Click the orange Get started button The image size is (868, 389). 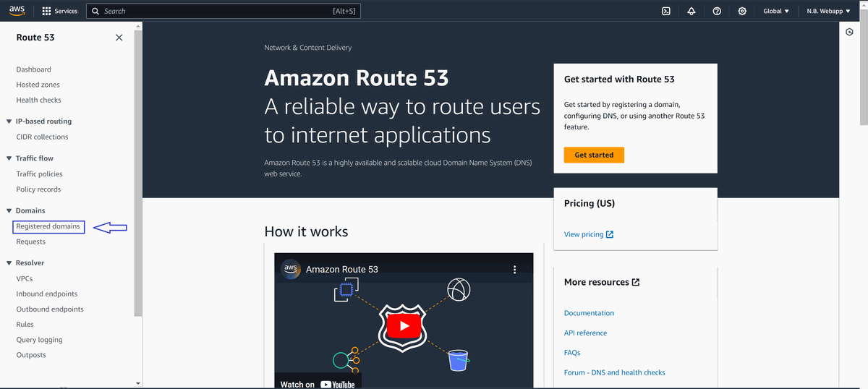click(594, 155)
